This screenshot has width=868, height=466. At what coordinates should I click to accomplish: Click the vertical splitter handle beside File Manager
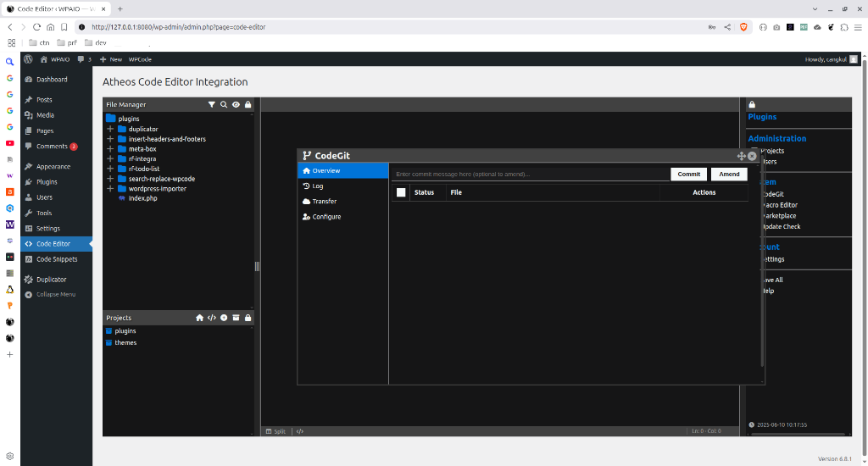(x=257, y=266)
